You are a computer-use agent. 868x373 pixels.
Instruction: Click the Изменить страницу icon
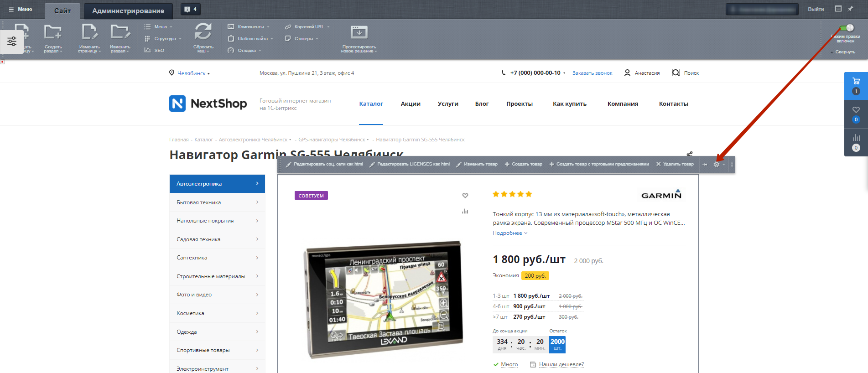pos(89,33)
